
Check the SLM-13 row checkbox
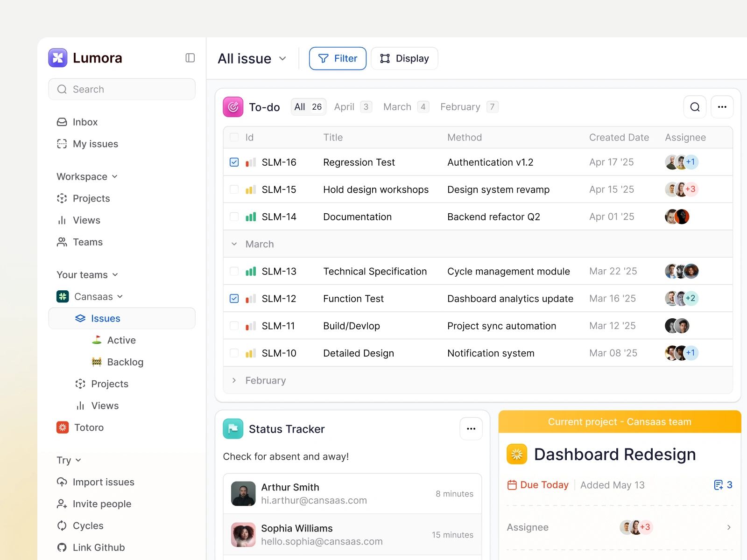234,271
